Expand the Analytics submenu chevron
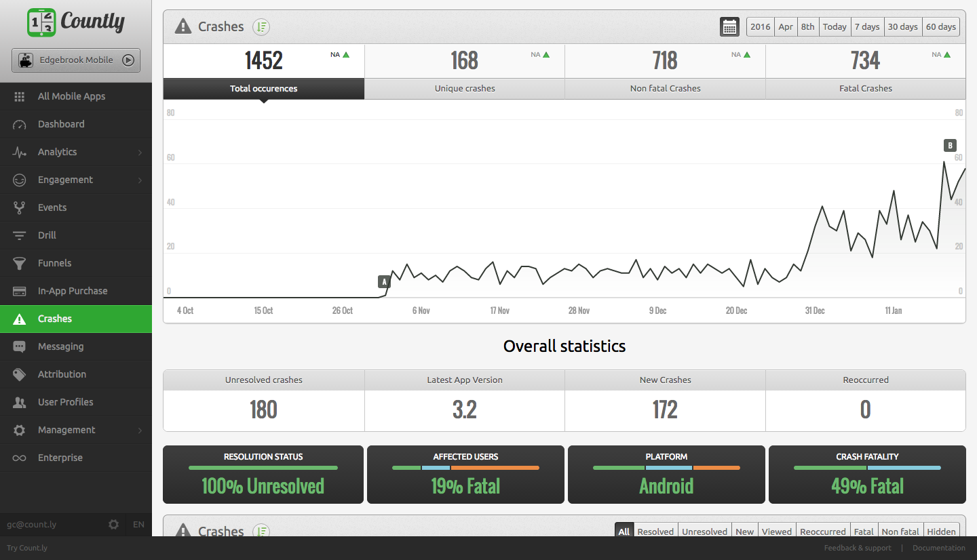Viewport: 977px width, 560px height. (x=140, y=153)
